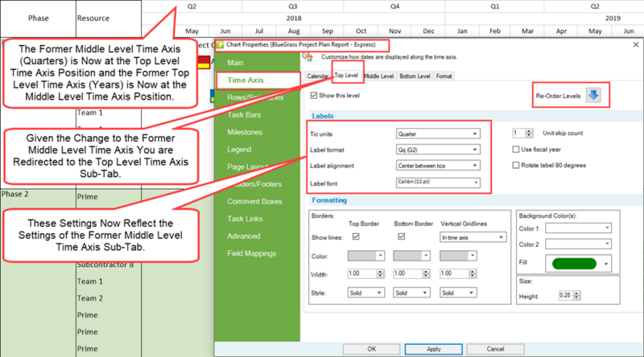
Task: Click the Q4 quarter label on time axis
Action: [x=394, y=6]
